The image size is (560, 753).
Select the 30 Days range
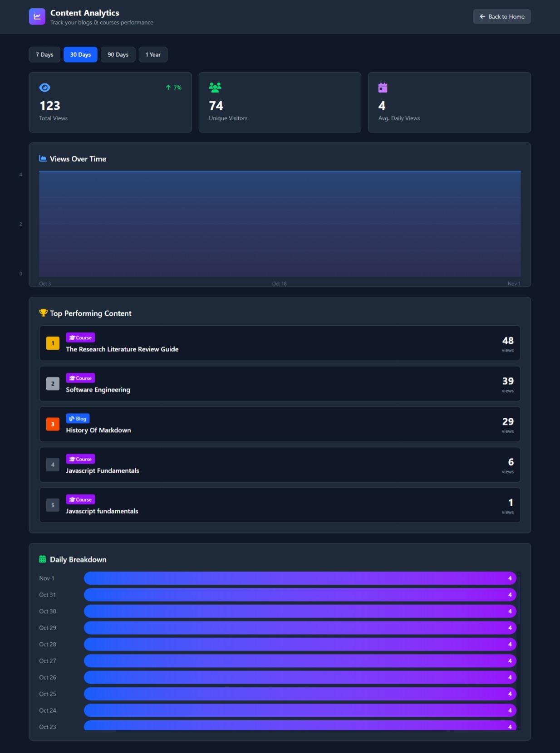[80, 54]
